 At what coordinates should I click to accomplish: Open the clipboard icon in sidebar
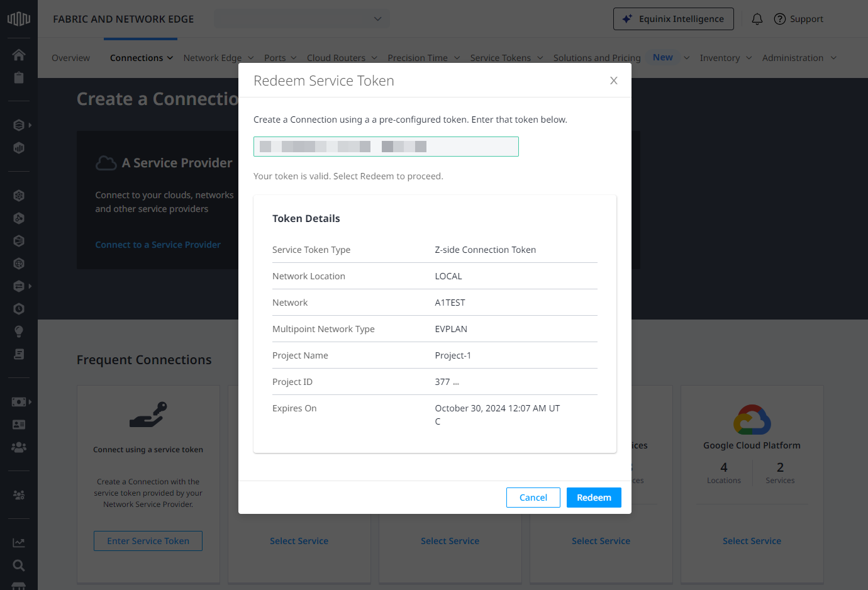(x=19, y=77)
